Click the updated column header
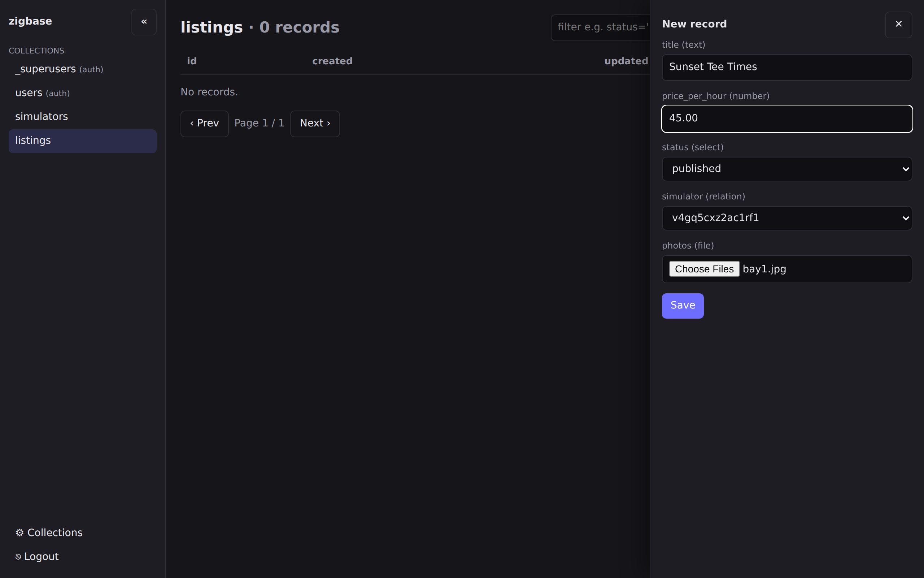The height and width of the screenshot is (578, 924). click(x=626, y=61)
